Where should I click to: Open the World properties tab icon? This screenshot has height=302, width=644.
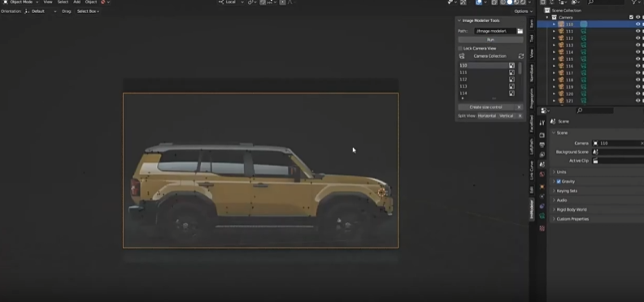pyautogui.click(x=542, y=174)
